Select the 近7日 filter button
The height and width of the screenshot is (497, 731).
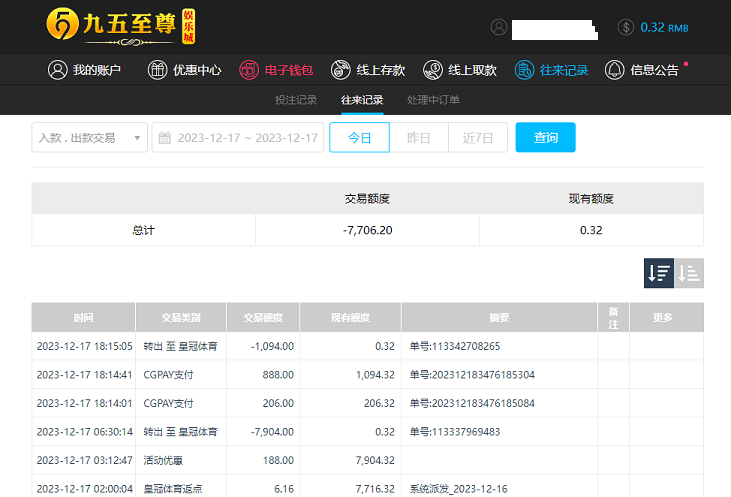477,138
